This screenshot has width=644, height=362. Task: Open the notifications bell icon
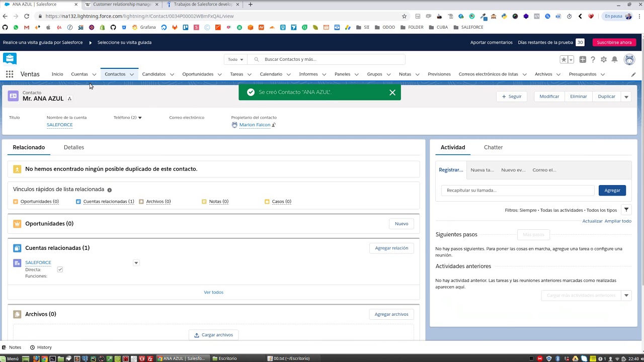[614, 59]
